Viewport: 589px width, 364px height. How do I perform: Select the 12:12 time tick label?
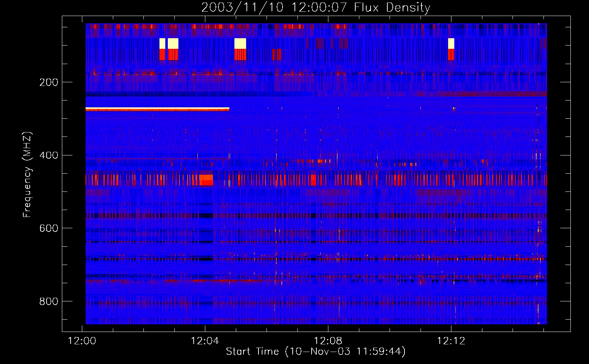[x=451, y=341]
